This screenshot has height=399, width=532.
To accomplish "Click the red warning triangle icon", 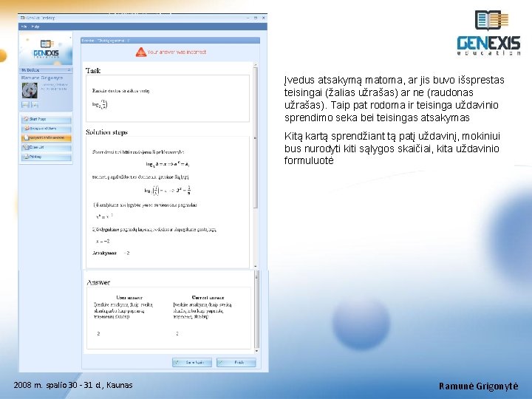I will pos(141,52).
